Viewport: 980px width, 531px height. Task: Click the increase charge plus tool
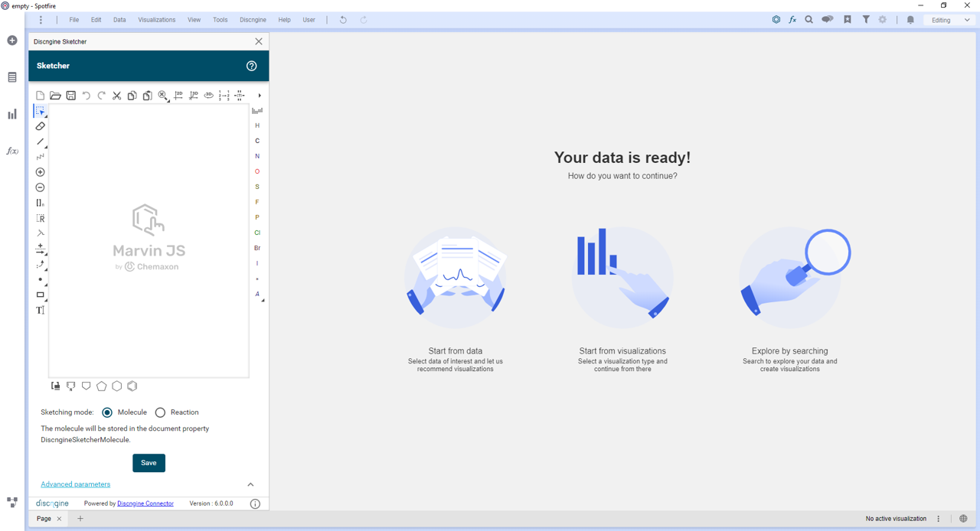tap(41, 172)
